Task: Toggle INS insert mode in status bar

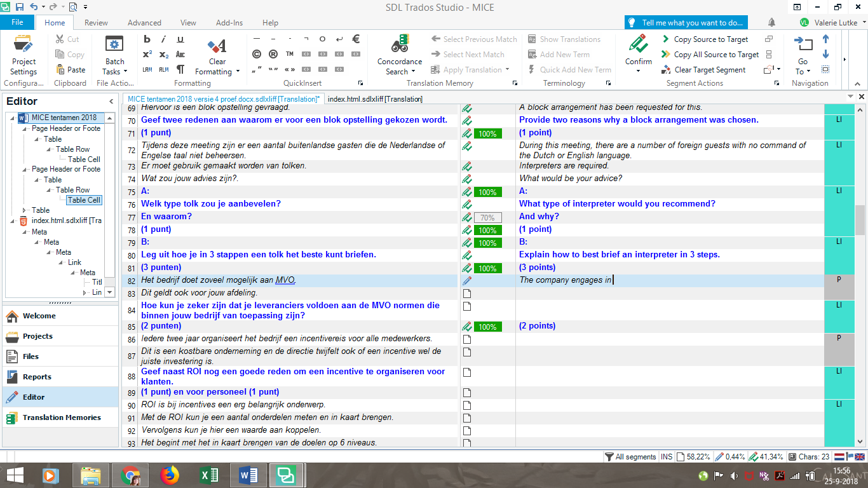Action: [x=667, y=456]
